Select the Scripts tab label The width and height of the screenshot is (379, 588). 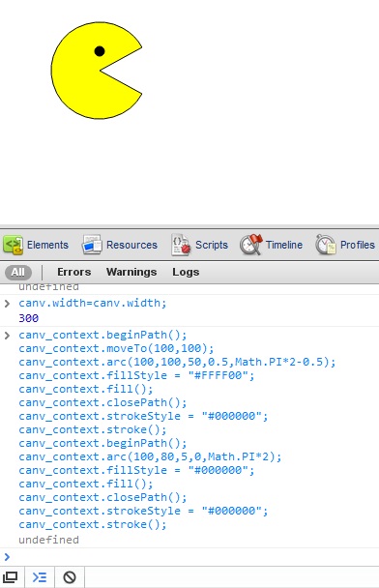[x=212, y=245]
